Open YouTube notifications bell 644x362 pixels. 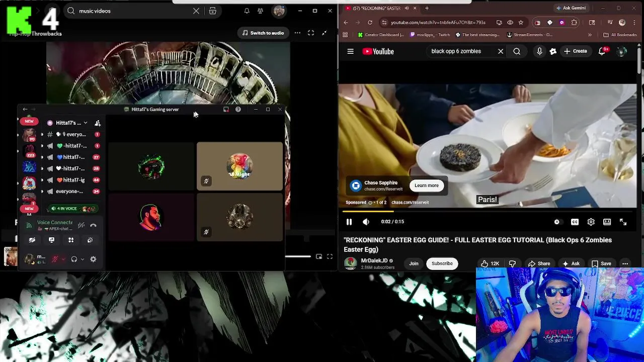point(602,51)
